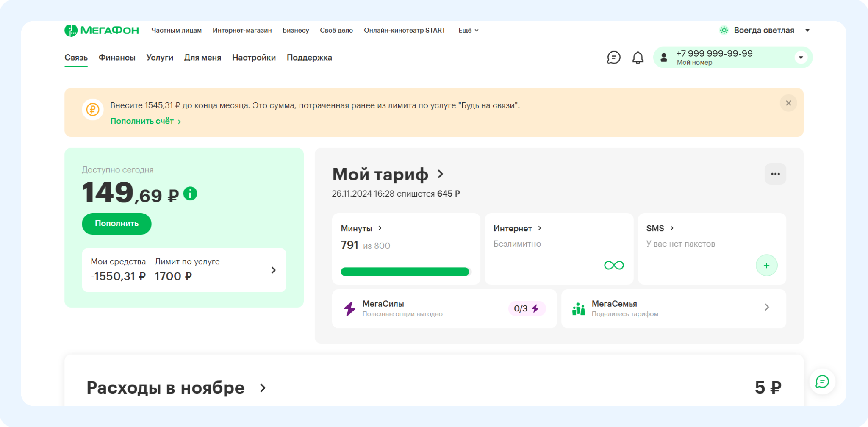
Task: Add an SMS package with plus icon
Action: point(766,266)
